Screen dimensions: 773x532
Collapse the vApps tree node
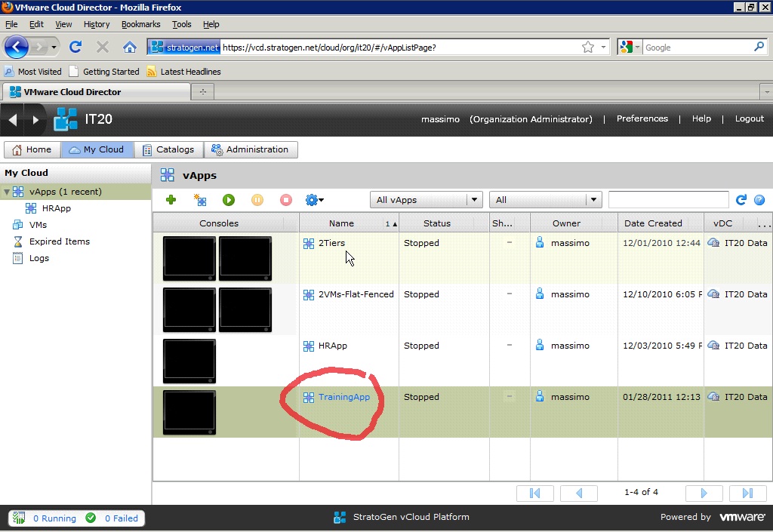(x=7, y=192)
